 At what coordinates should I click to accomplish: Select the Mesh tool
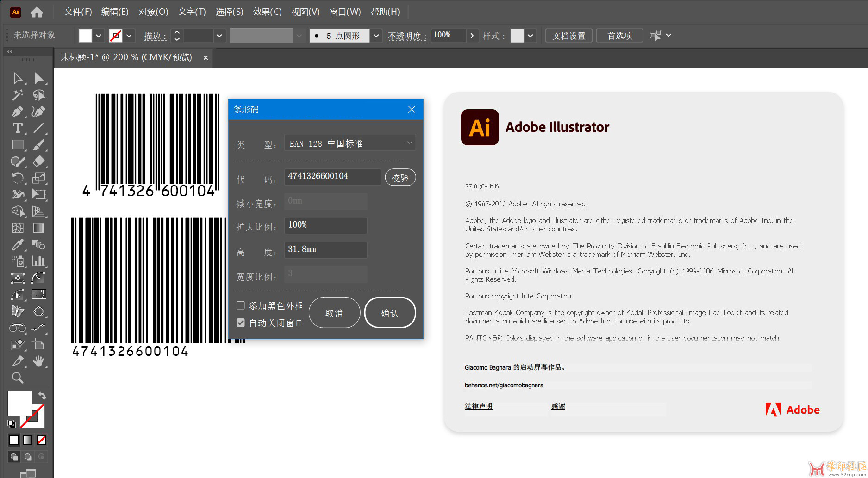(18, 228)
